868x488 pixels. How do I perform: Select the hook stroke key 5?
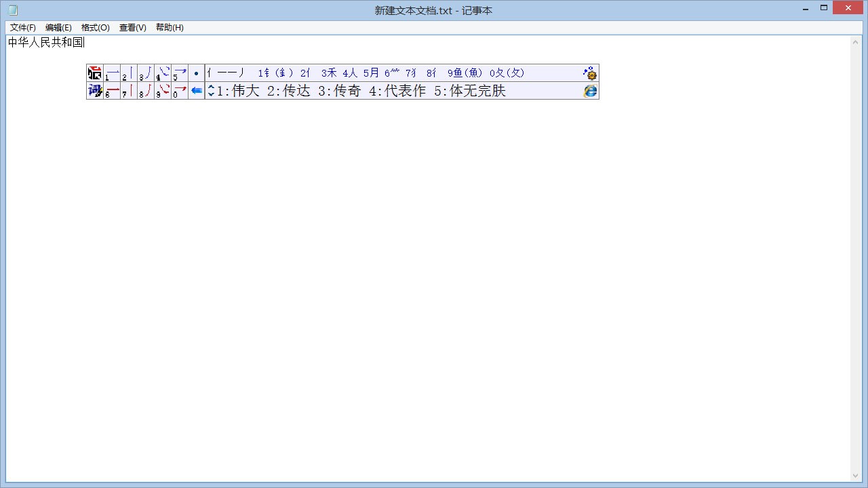tap(180, 73)
